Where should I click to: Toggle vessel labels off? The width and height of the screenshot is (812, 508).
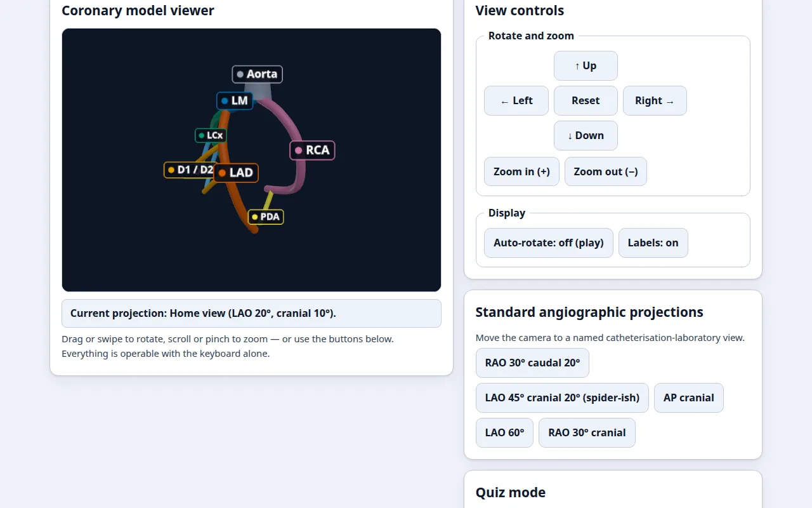click(653, 243)
